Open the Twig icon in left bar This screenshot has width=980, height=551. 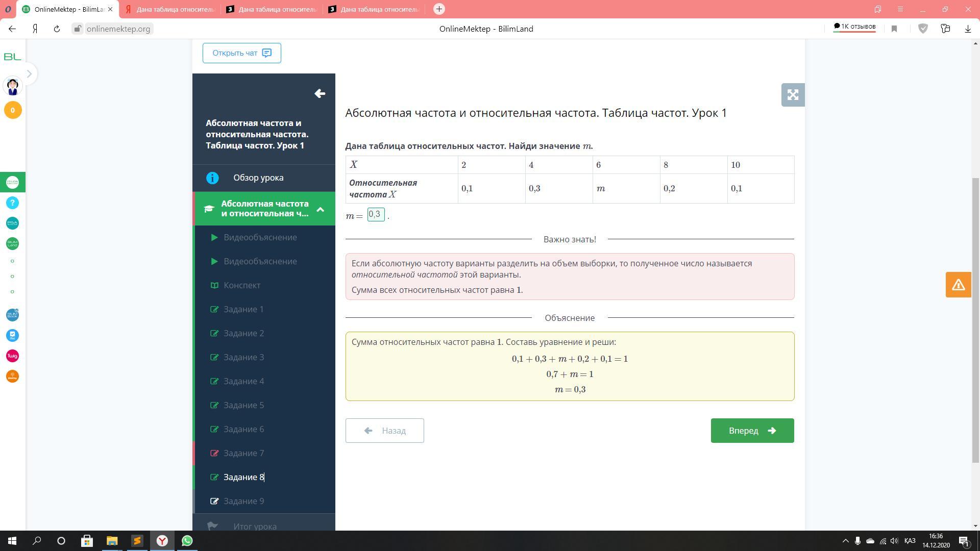tap(13, 356)
